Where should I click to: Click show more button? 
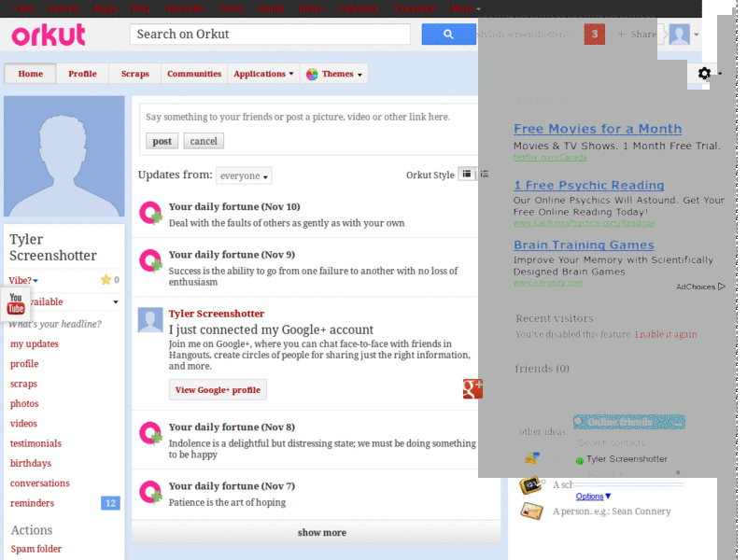[317, 532]
